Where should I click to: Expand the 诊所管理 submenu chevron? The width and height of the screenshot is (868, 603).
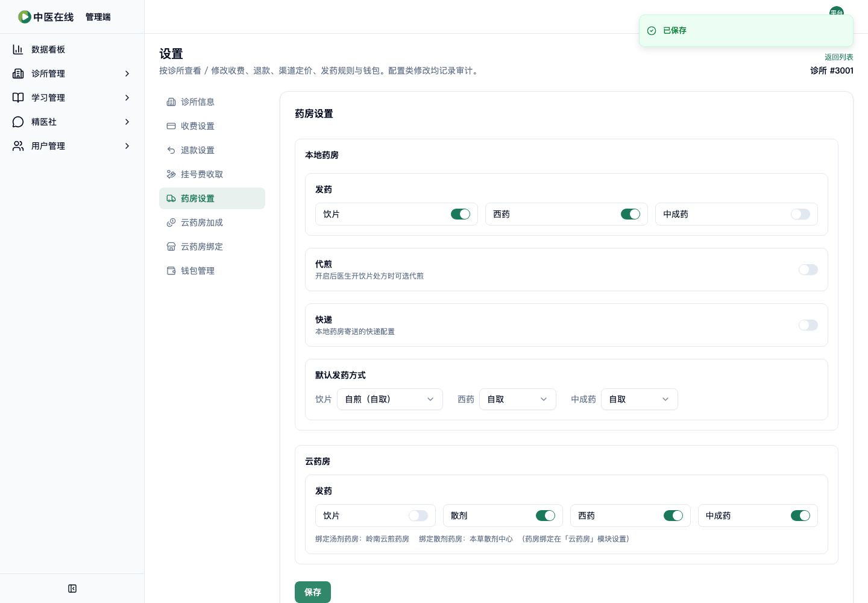[x=127, y=74]
